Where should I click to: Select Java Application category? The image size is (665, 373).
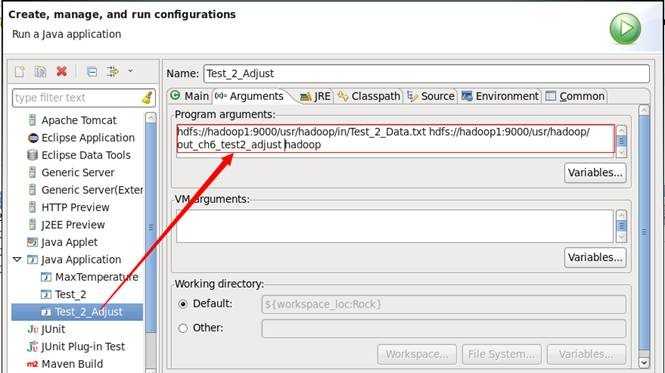coord(81,260)
